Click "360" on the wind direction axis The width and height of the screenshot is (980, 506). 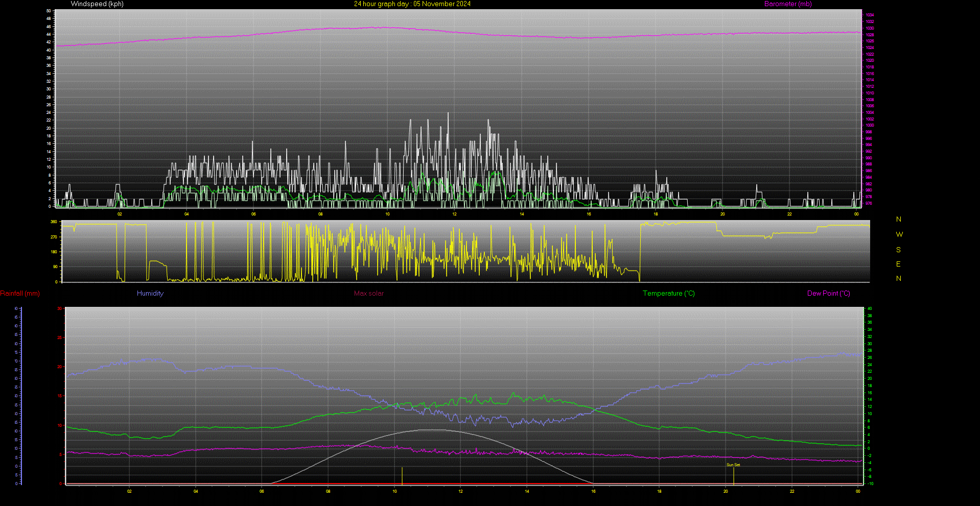tap(54, 222)
